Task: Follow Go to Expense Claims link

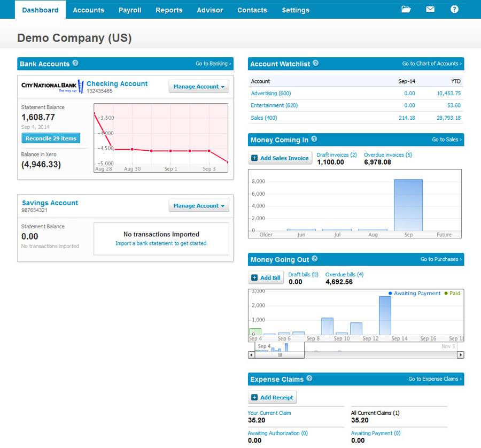Action: point(435,379)
